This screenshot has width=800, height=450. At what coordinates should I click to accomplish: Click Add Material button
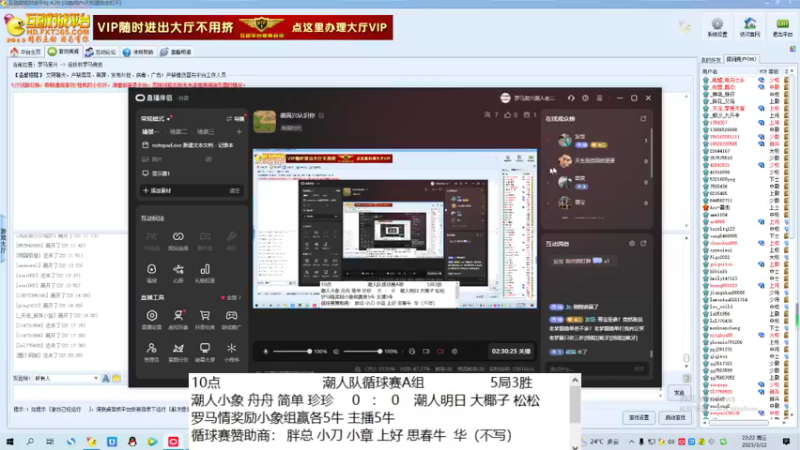coord(157,190)
